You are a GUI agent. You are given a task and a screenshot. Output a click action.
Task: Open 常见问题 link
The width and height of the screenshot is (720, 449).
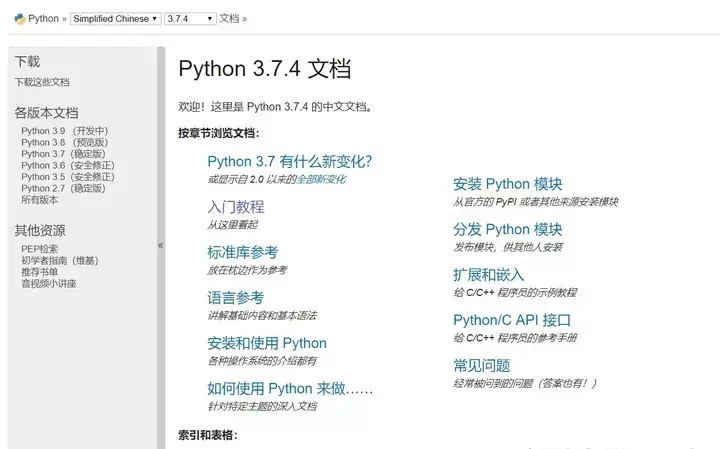(x=482, y=365)
